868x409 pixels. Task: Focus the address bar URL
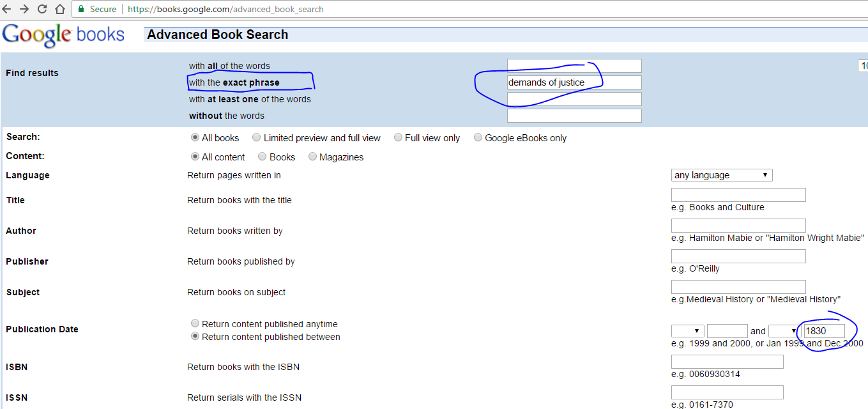(x=225, y=10)
